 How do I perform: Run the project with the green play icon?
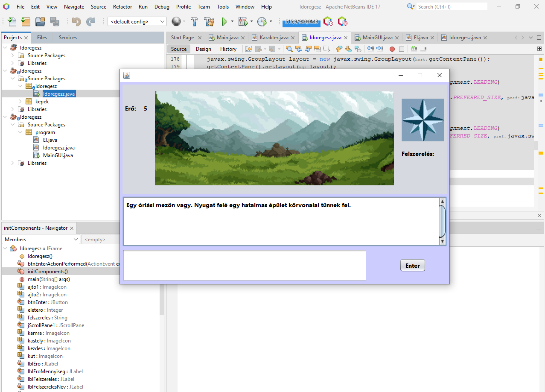click(x=224, y=21)
